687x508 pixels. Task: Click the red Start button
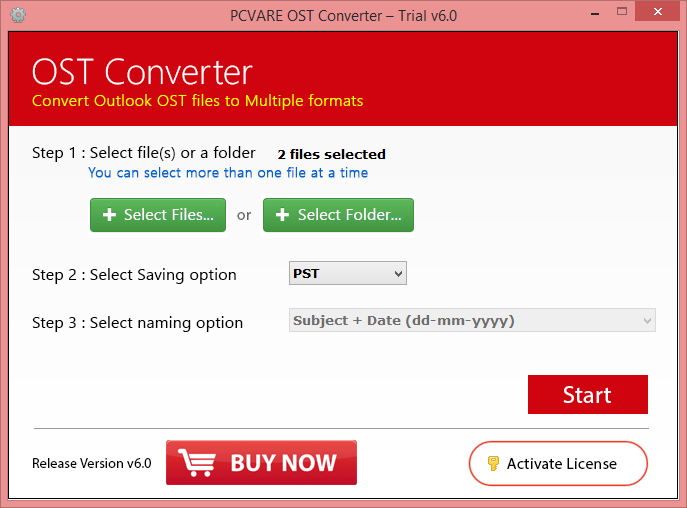tap(588, 394)
